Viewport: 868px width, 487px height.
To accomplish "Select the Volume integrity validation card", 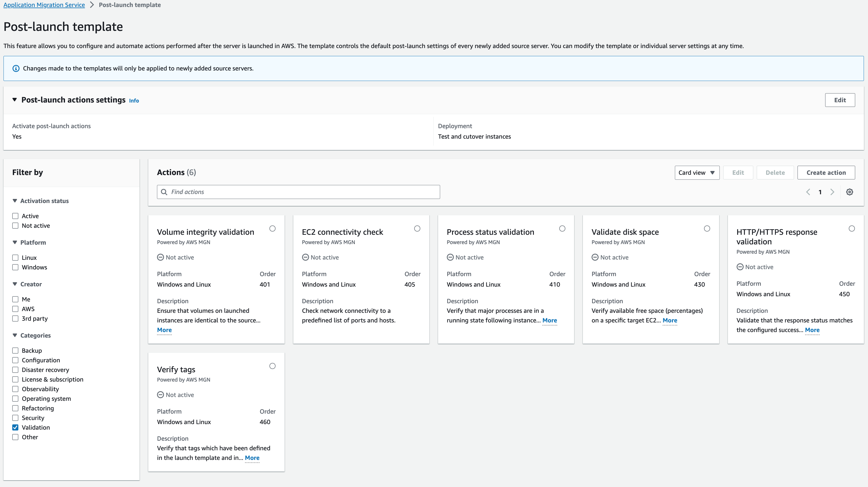I will click(272, 229).
